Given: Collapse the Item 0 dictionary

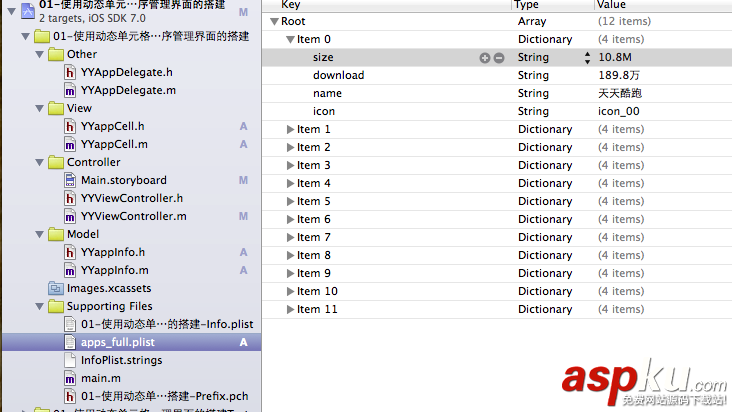Looking at the screenshot, I should click(290, 40).
